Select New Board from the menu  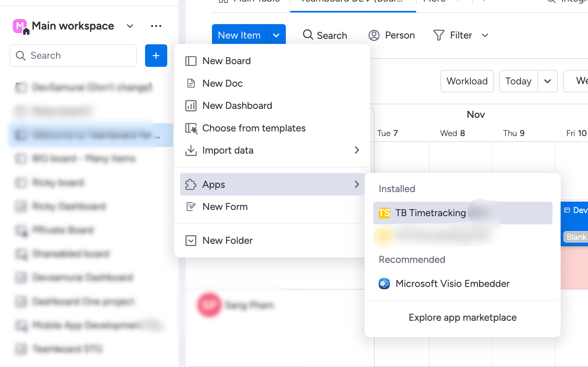tap(226, 61)
